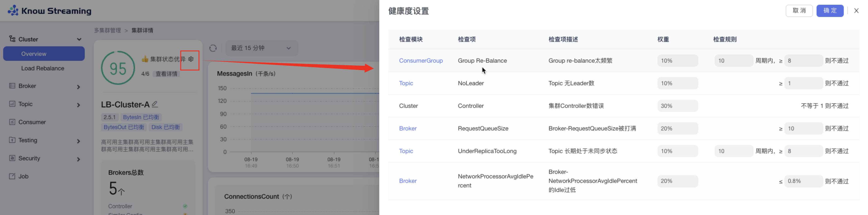Open the Load Rebalance menu item

42,68
